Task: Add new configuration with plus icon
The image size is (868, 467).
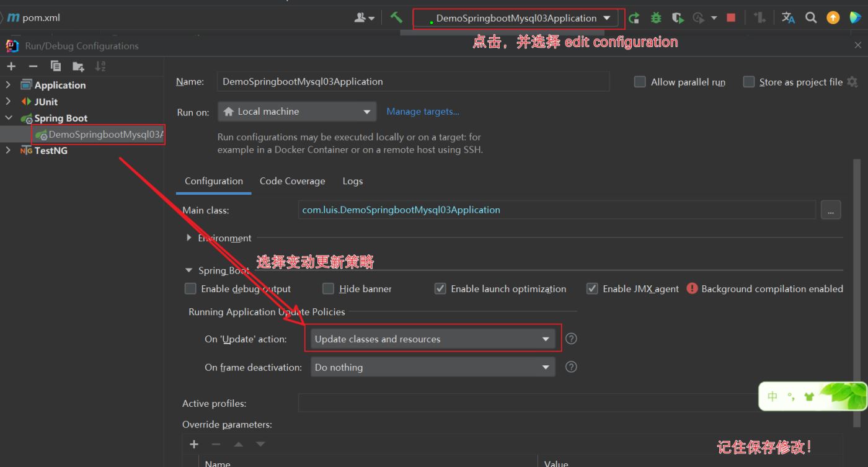Action: click(x=11, y=66)
